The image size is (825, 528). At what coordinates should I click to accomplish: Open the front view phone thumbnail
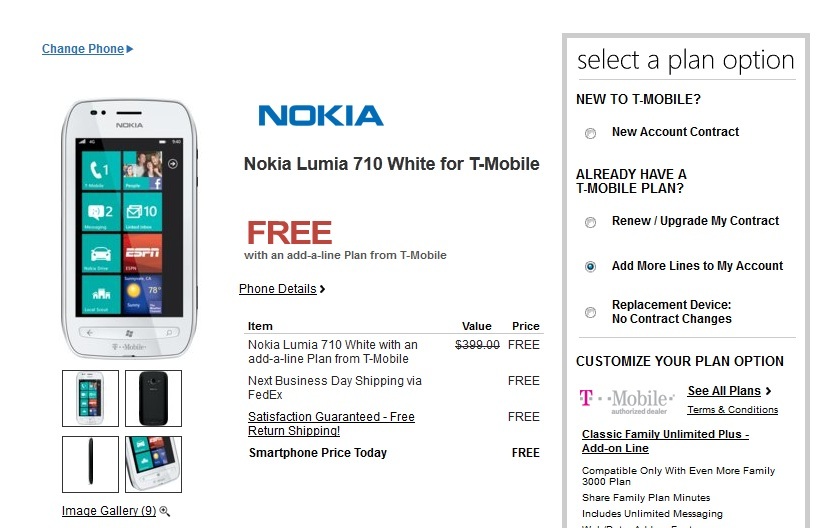[90, 398]
